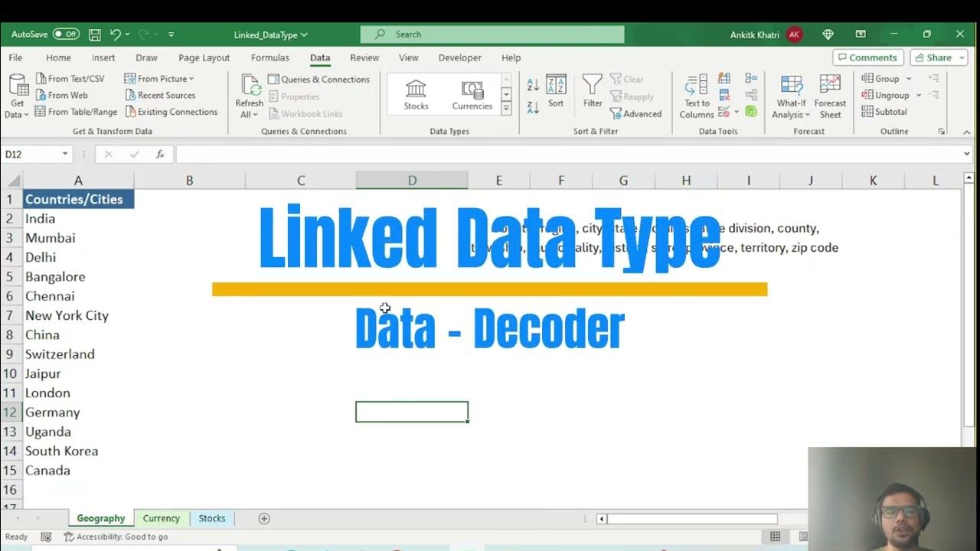Click the Ankitk Khatri account avatar

point(795,34)
